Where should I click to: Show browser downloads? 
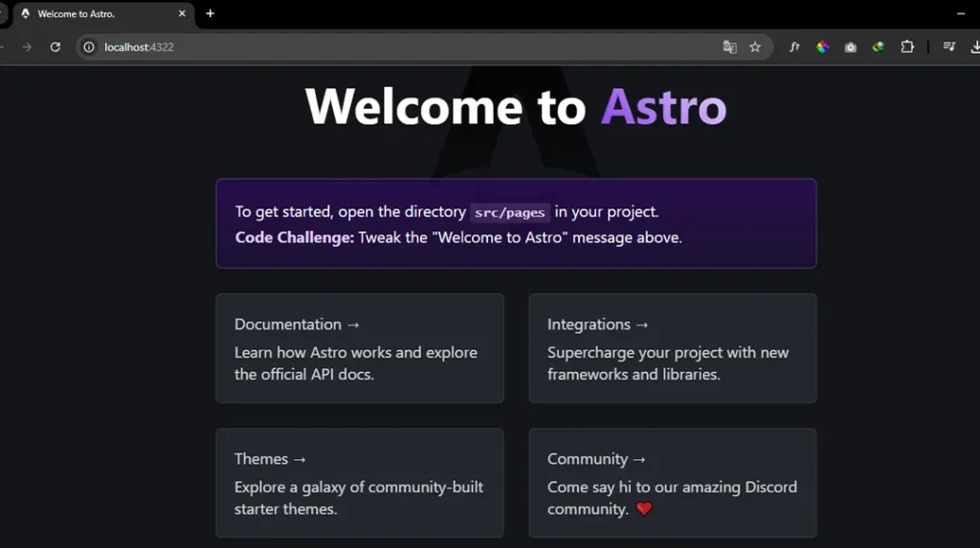(x=975, y=47)
